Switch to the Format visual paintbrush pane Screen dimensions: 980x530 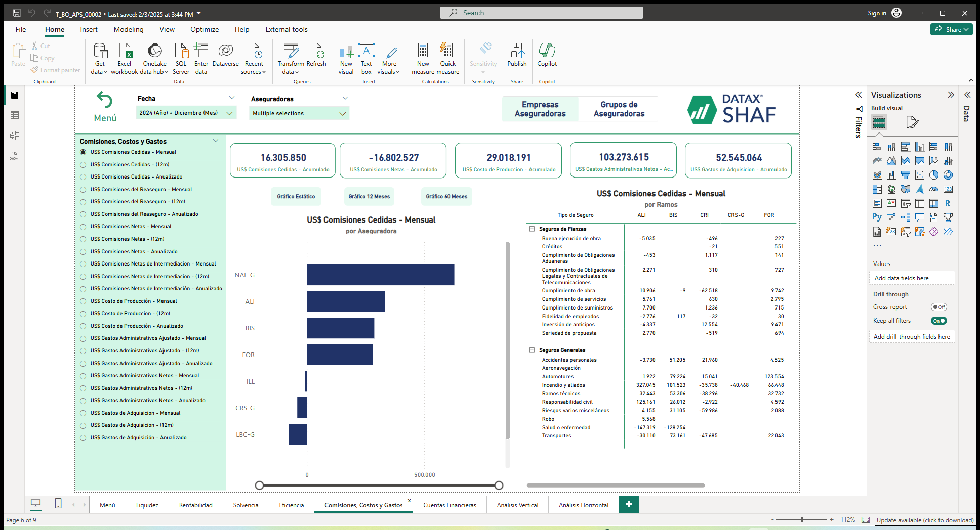pos(912,122)
